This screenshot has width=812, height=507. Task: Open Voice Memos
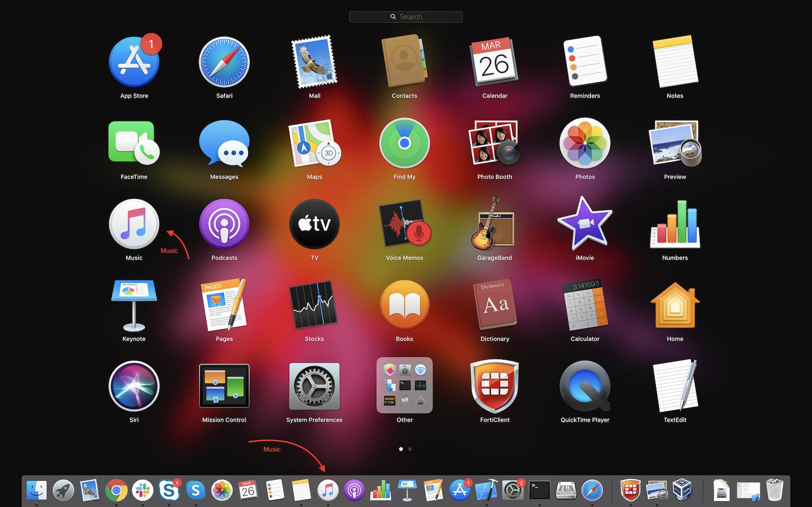[404, 224]
